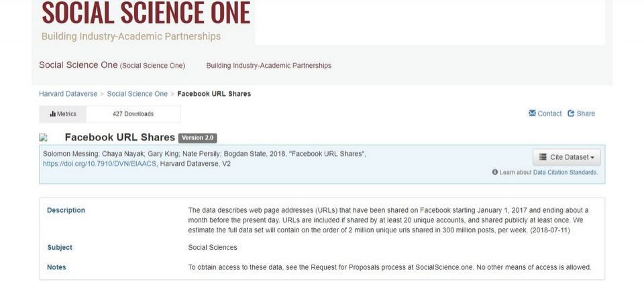Click the Share arrow icon
The height and width of the screenshot is (282, 644).
(571, 113)
